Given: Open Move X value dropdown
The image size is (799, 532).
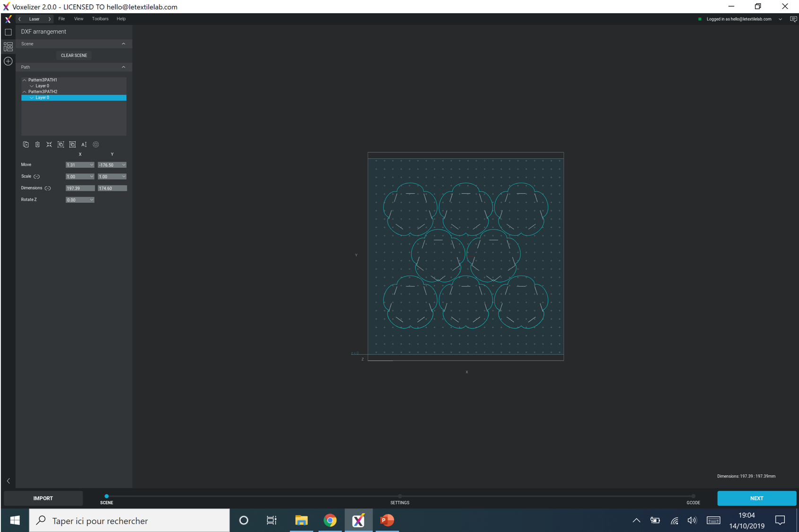Looking at the screenshot, I should click(x=91, y=165).
